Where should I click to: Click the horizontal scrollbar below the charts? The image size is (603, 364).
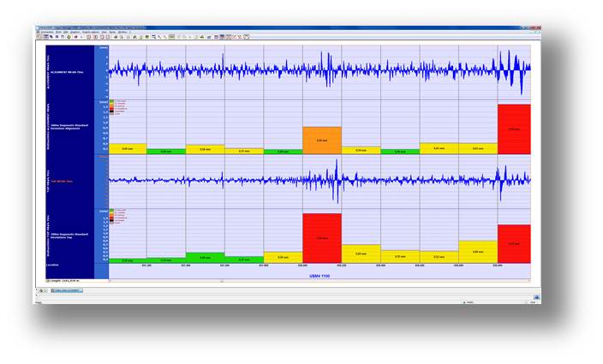[x=319, y=281]
